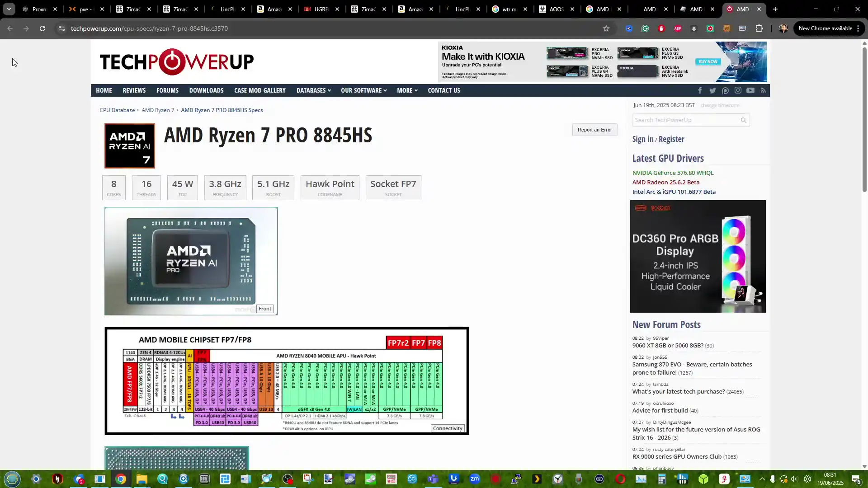Click the Sign in link
The image size is (868, 488).
pyautogui.click(x=643, y=139)
